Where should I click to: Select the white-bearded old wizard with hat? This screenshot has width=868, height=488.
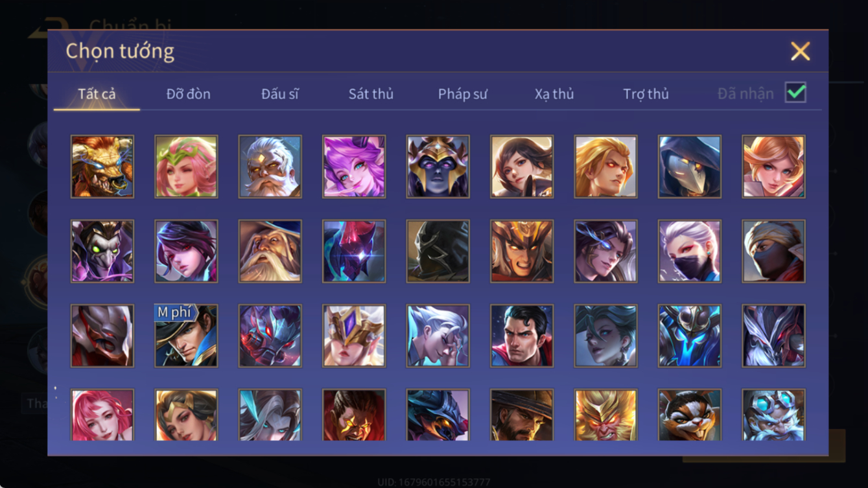(x=270, y=251)
